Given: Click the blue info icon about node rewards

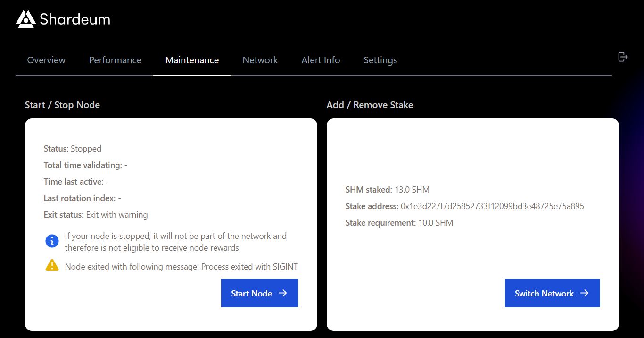Looking at the screenshot, I should click(x=52, y=241).
